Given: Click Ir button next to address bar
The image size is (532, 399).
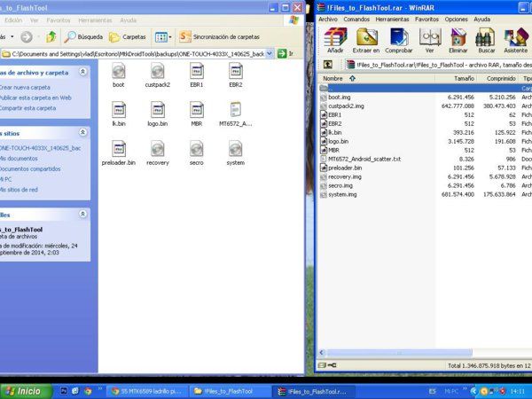Looking at the screenshot, I should 286,53.
